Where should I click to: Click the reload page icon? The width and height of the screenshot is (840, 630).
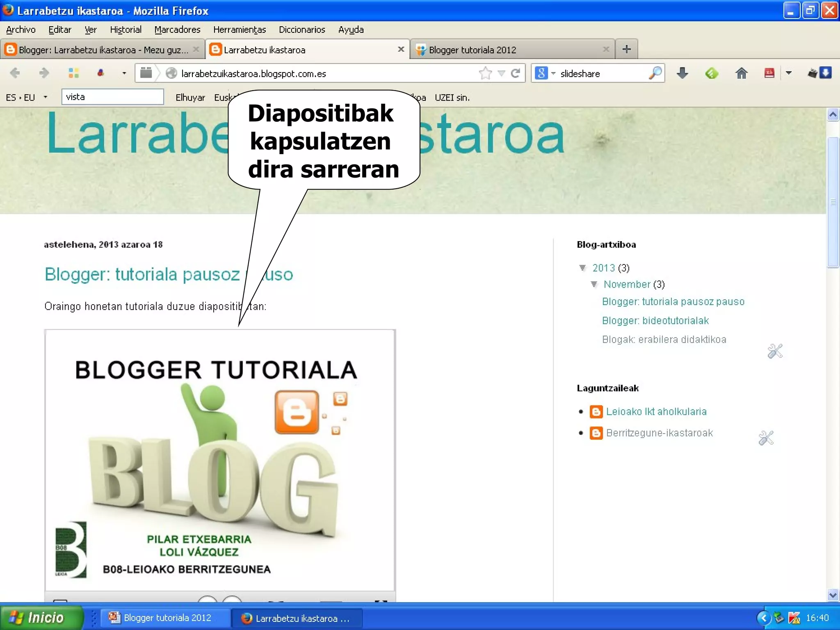pyautogui.click(x=516, y=73)
